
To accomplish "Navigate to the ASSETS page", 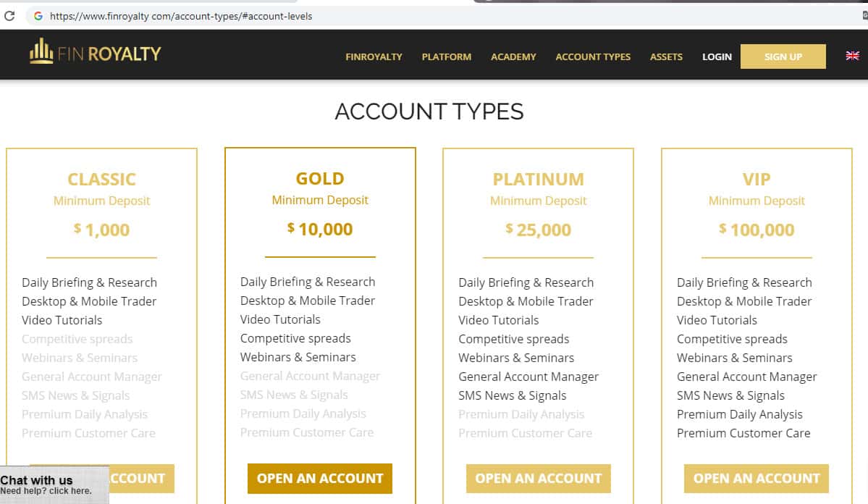I will 666,56.
